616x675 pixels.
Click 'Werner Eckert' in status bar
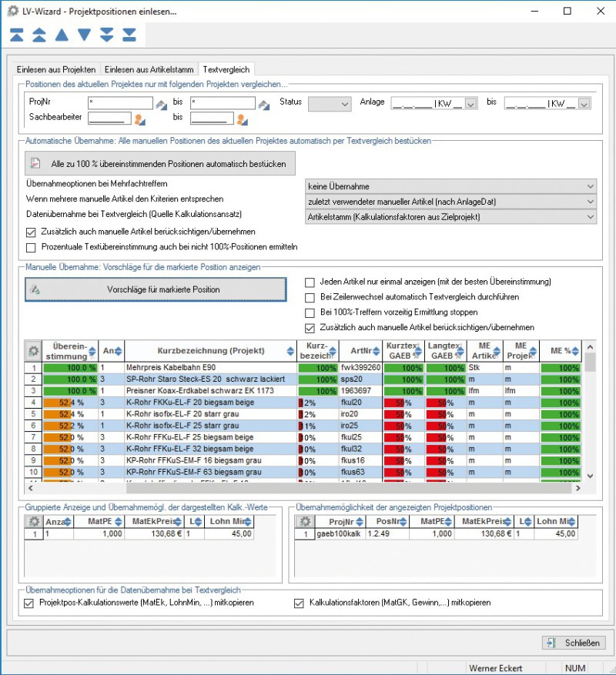[495, 668]
